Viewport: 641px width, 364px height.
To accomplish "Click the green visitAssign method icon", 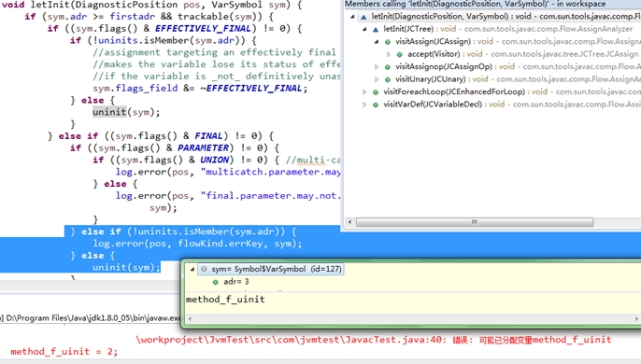I will tap(388, 42).
